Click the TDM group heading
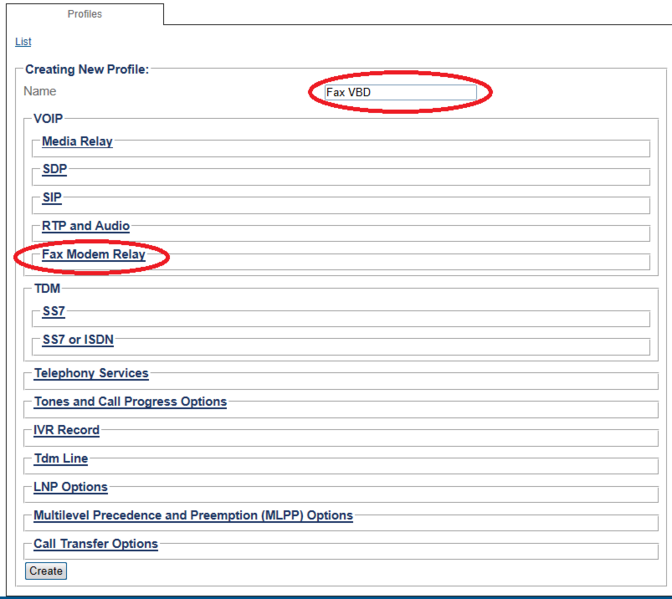Viewport: 672px width, 599px height. click(x=47, y=288)
